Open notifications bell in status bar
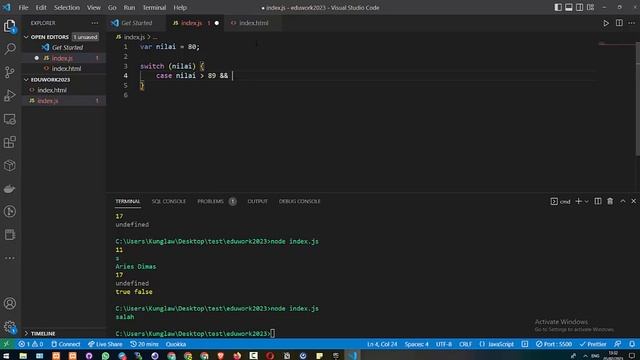The height and width of the screenshot is (360, 640). coord(632,344)
